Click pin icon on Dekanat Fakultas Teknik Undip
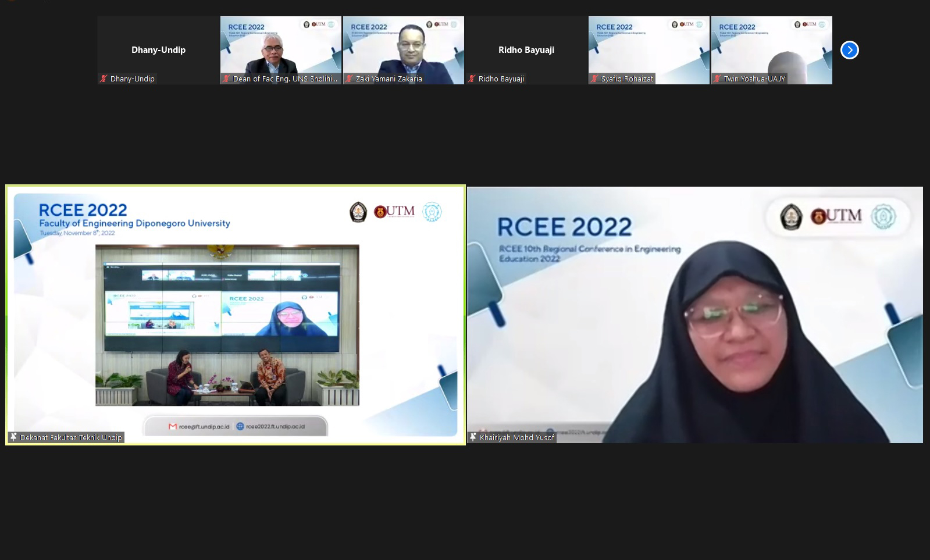Image resolution: width=930 pixels, height=560 pixels. (x=13, y=437)
